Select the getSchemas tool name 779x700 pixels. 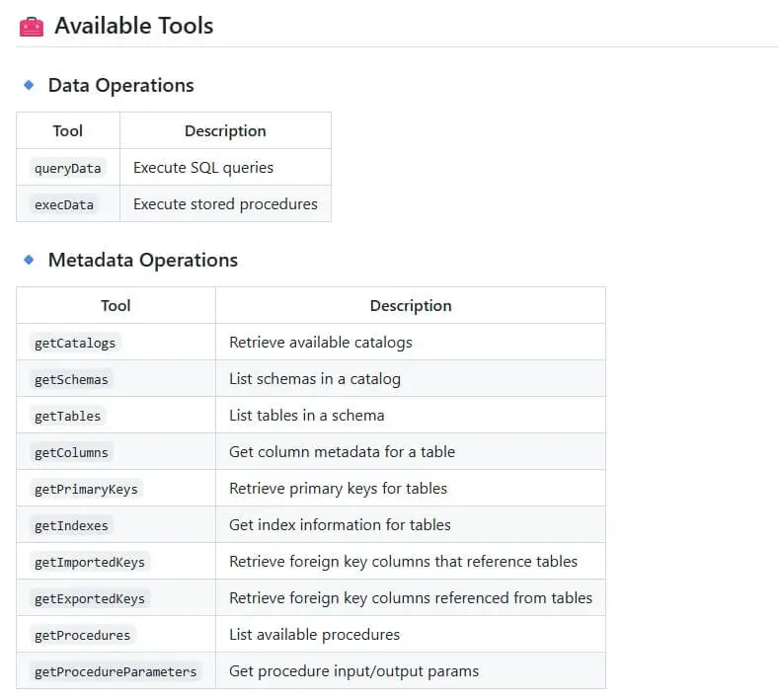(71, 379)
